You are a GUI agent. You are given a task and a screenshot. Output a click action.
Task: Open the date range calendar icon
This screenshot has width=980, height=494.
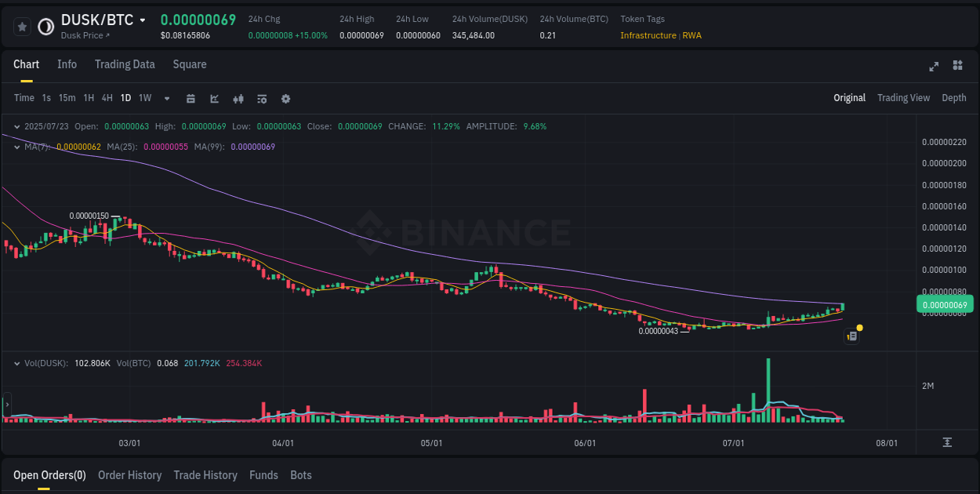191,98
